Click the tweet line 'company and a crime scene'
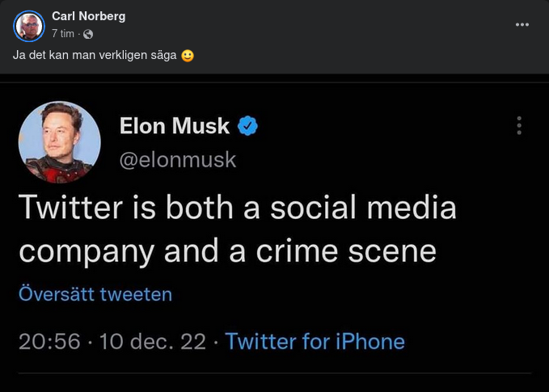 (227, 251)
